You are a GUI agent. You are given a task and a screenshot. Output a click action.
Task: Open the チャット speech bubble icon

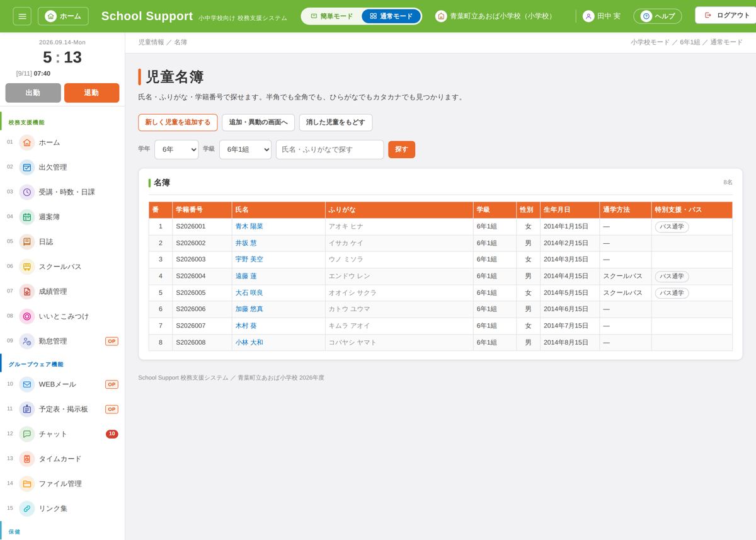pyautogui.click(x=27, y=434)
